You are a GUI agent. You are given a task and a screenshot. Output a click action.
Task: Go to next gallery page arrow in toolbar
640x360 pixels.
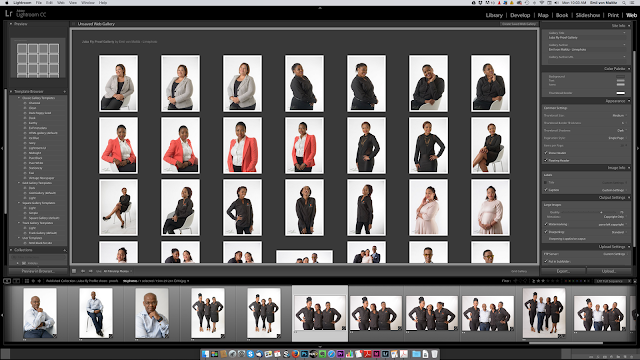pos(91,271)
